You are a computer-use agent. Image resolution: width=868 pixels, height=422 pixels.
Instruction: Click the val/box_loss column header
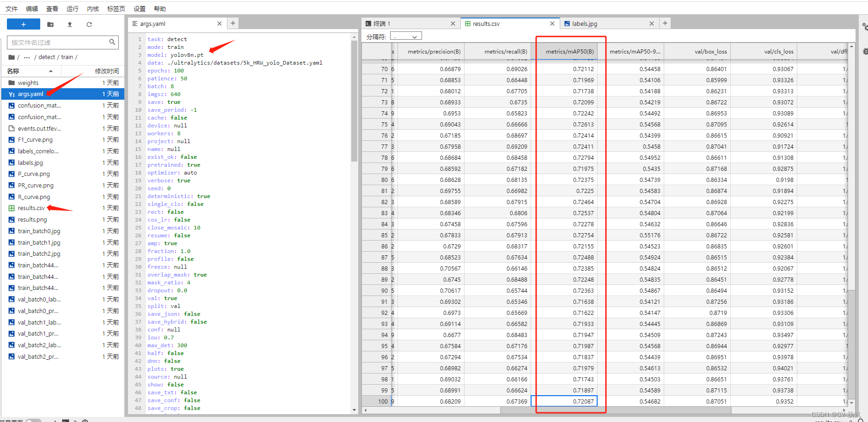tap(697, 52)
